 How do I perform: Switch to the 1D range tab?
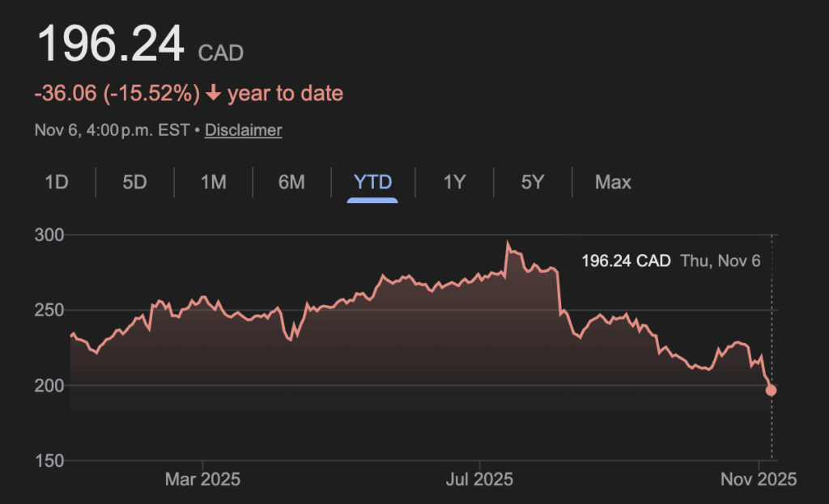coord(56,182)
